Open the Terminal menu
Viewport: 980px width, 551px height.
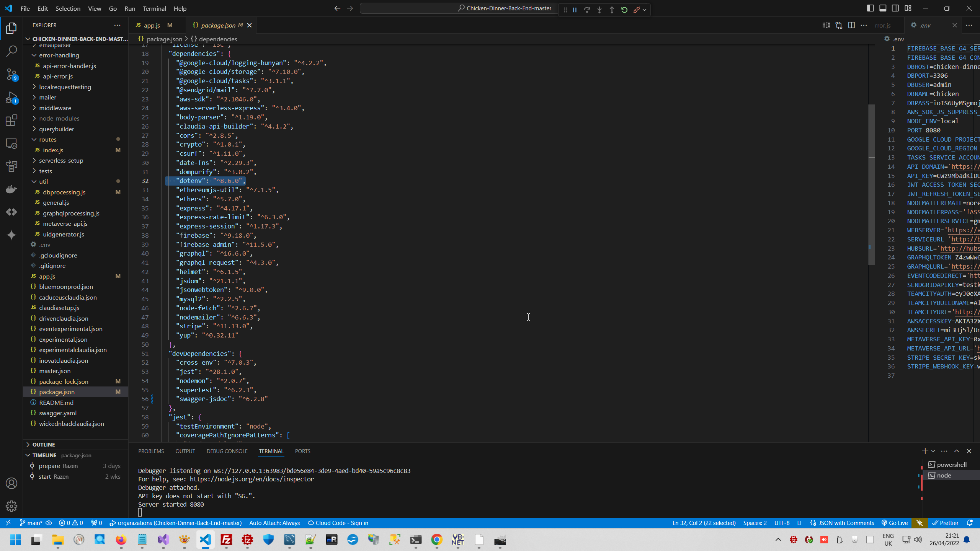click(x=154, y=8)
